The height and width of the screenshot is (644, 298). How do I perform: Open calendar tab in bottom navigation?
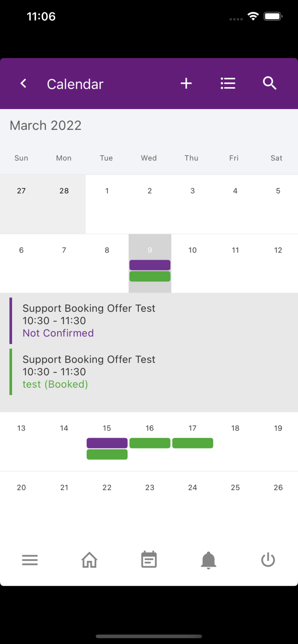(149, 560)
